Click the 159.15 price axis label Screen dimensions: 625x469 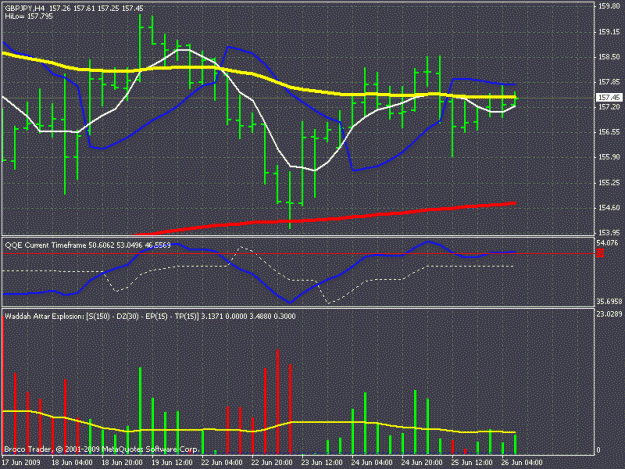[x=609, y=31]
